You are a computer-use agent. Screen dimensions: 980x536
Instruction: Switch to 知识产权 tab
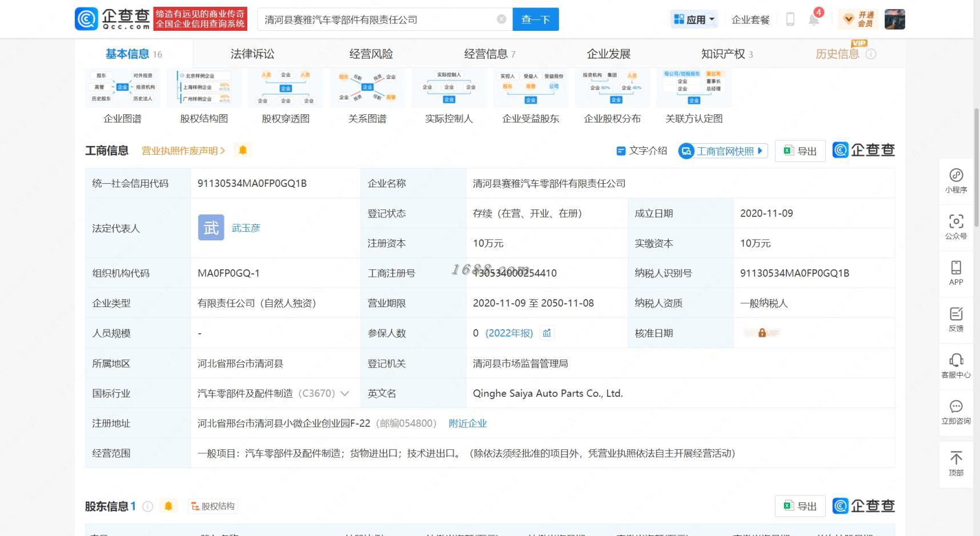click(727, 54)
